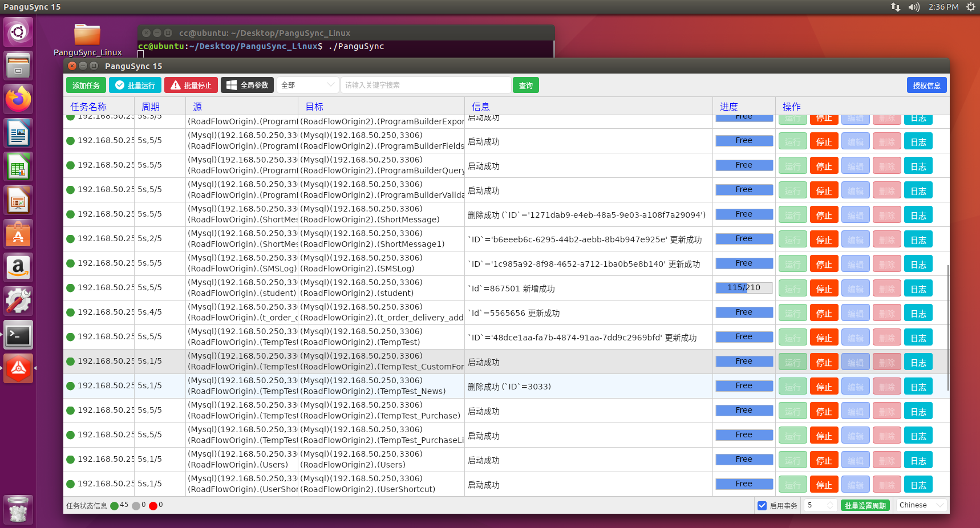This screenshot has width=980, height=528.
Task: Click 查询 search button
Action: coord(526,85)
